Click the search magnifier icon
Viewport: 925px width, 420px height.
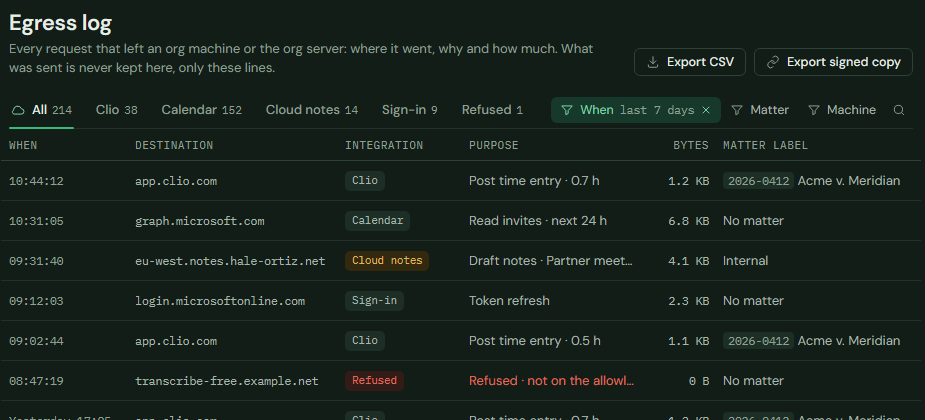pos(898,110)
